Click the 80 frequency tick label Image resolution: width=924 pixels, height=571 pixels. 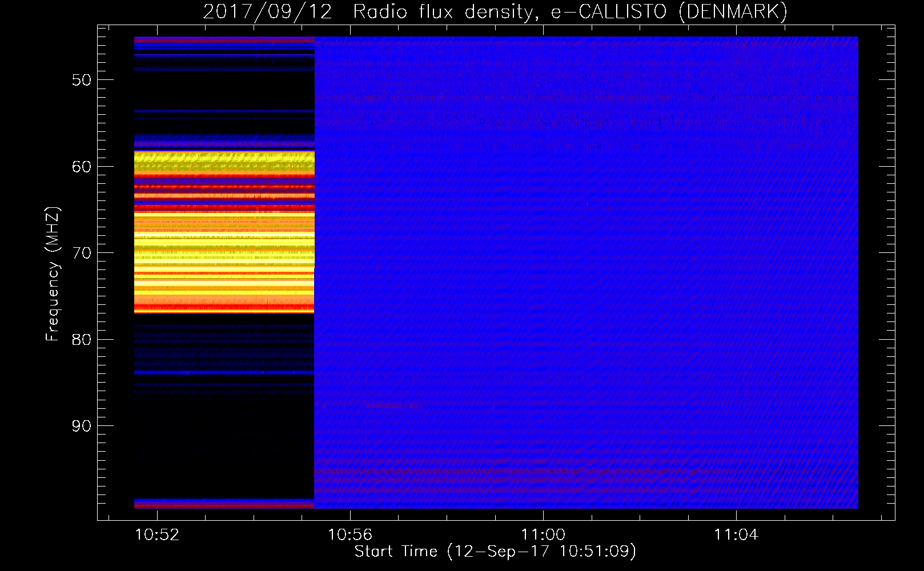tap(82, 339)
